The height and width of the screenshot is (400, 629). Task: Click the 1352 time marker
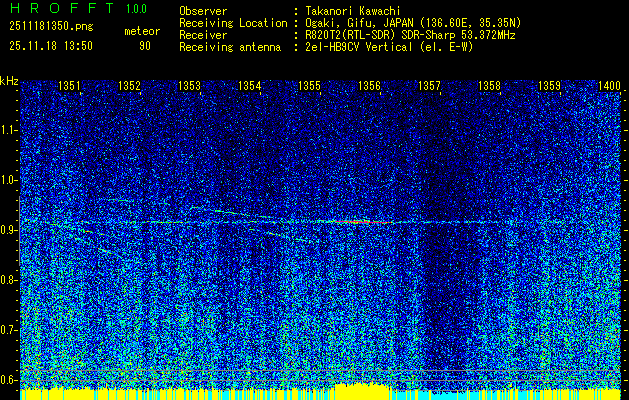[129, 85]
